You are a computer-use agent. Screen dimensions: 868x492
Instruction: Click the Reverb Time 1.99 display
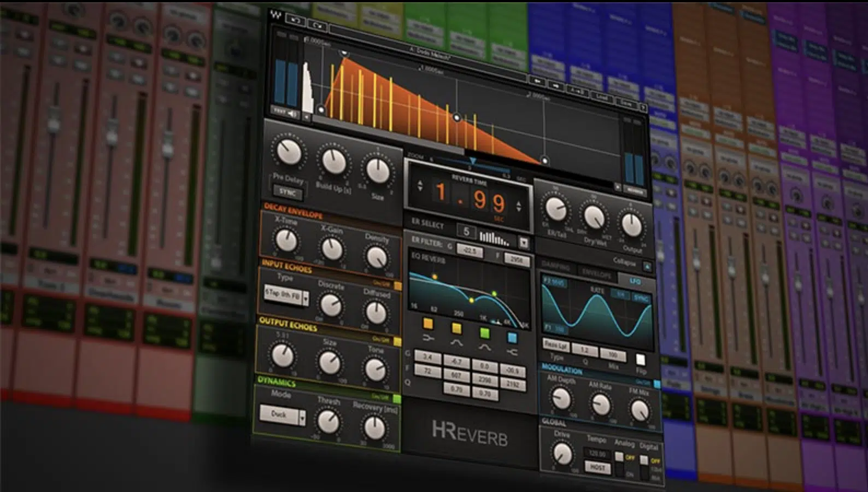[470, 197]
